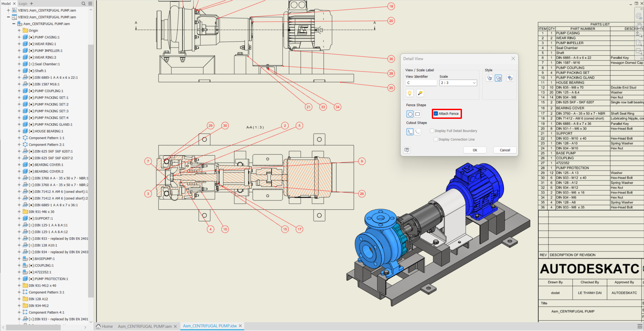This screenshot has width=644, height=331.
Task: Click VIEW2 drawing view icon in browser
Action: [14, 17]
